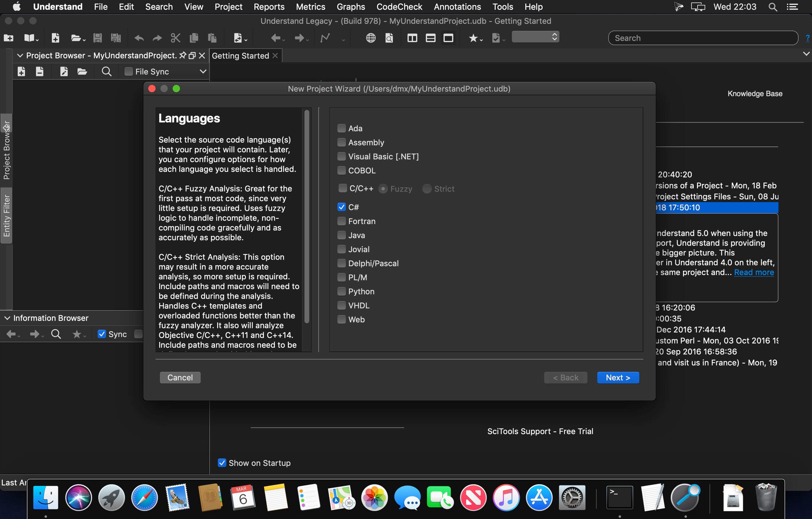This screenshot has height=519, width=812.
Task: Cancel the New Project Wizard
Action: (x=180, y=378)
